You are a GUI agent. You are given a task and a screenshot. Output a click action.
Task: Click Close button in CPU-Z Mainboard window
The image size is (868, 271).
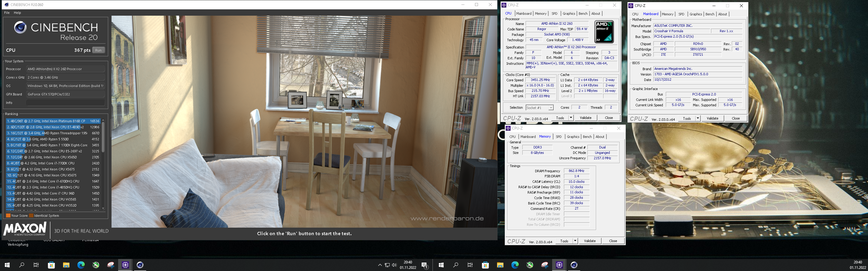[x=736, y=119]
